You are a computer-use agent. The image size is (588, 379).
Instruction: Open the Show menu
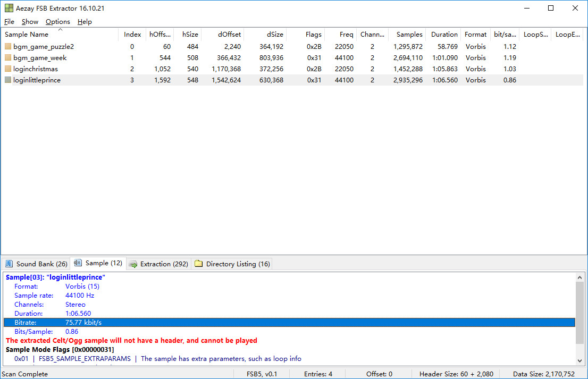pyautogui.click(x=30, y=22)
